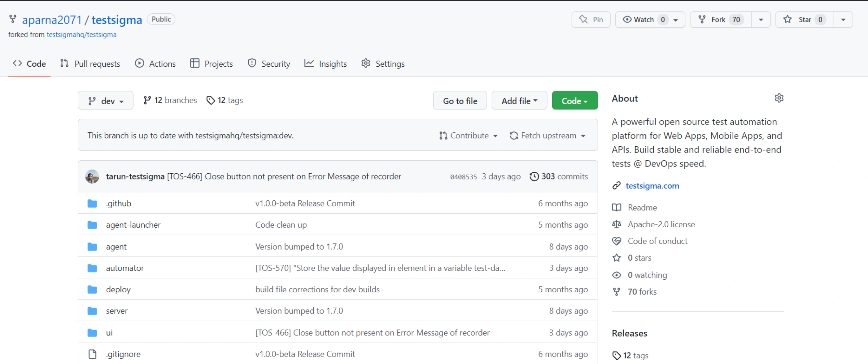
Task: Click the tarun-testsigma avatar thumbnail
Action: pyautogui.click(x=92, y=176)
